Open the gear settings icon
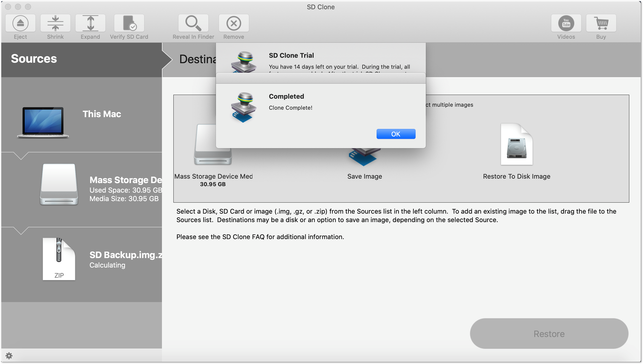643x364 pixels. 9,356
